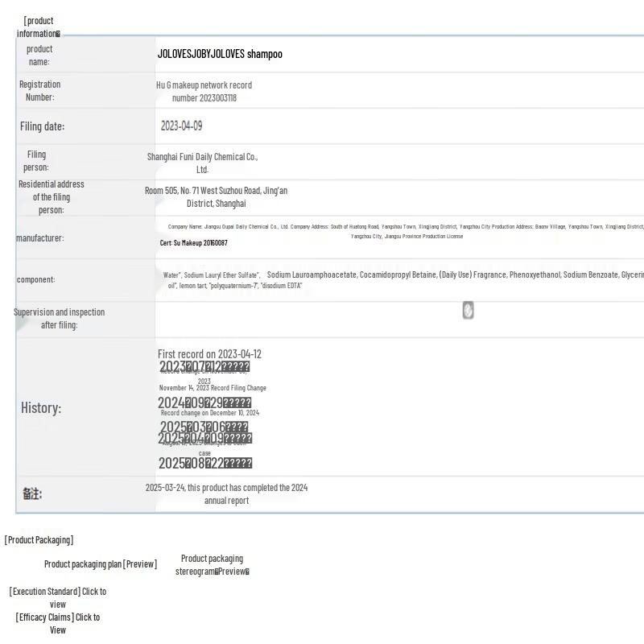Select the filing date 2023-04-09
The image size is (644, 644).
click(182, 126)
